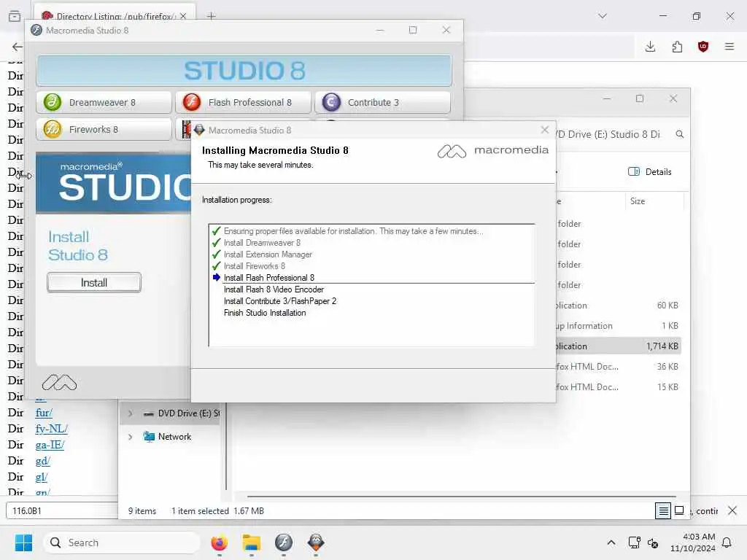Select the 60 KB application file row
Screen dimensions: 747x560
618,306
